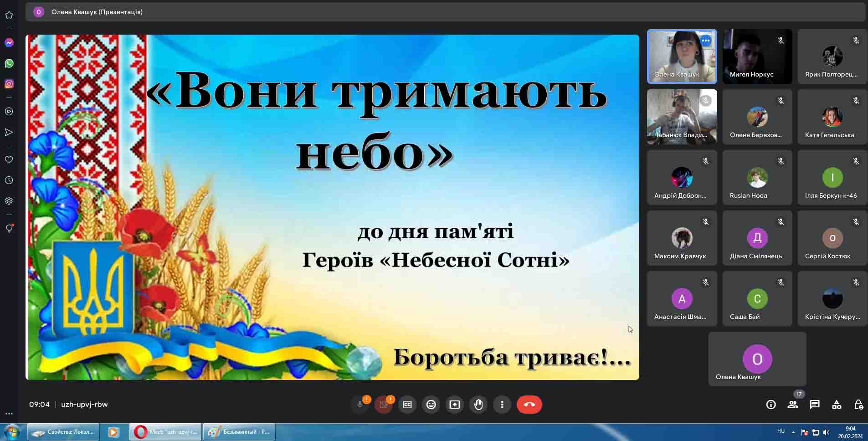Open the activities icon
The height and width of the screenshot is (441, 868).
tap(837, 405)
